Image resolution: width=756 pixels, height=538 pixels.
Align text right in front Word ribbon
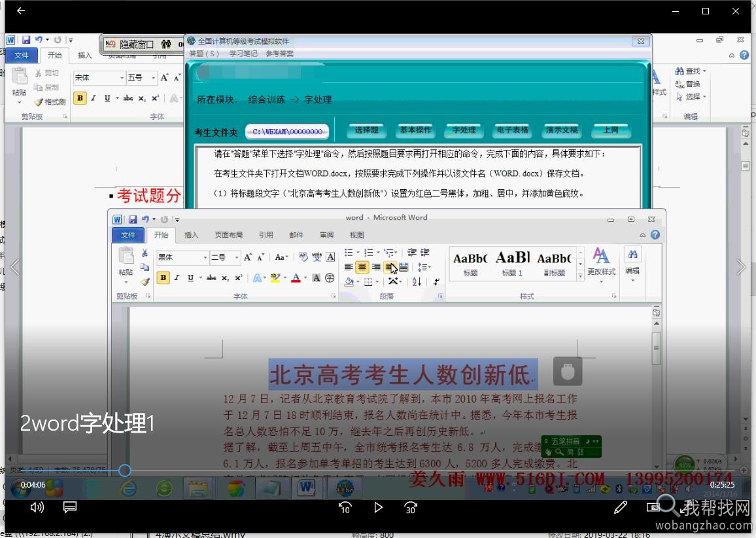pos(376,267)
